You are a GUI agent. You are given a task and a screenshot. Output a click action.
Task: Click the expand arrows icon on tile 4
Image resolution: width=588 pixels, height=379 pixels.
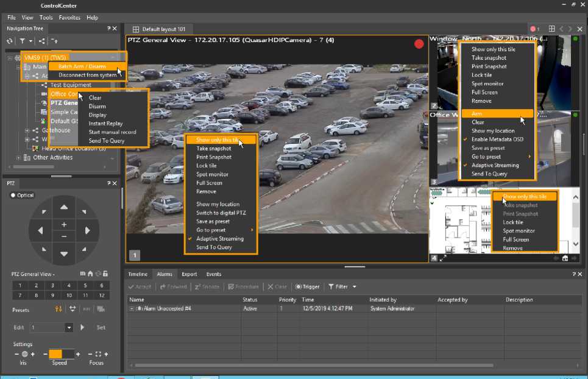pos(443,258)
